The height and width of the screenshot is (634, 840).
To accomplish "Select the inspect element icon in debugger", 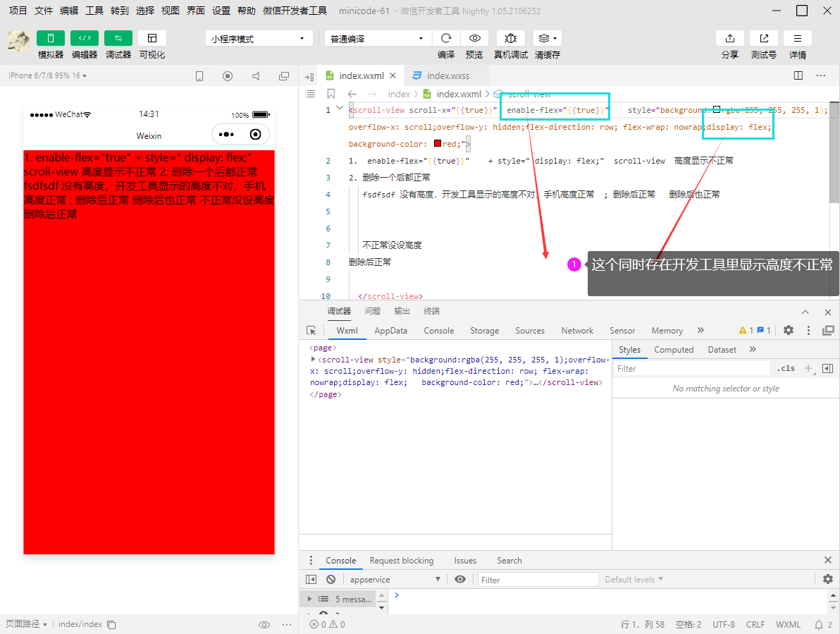I will 311,330.
